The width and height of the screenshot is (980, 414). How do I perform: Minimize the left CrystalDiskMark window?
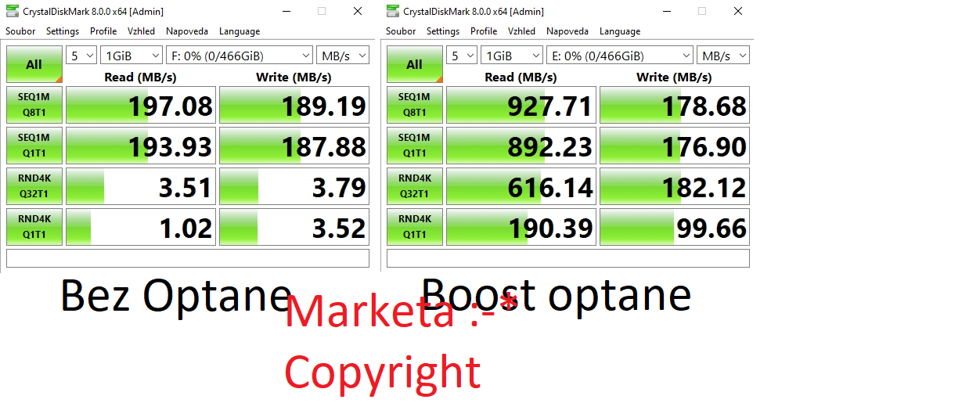[286, 11]
